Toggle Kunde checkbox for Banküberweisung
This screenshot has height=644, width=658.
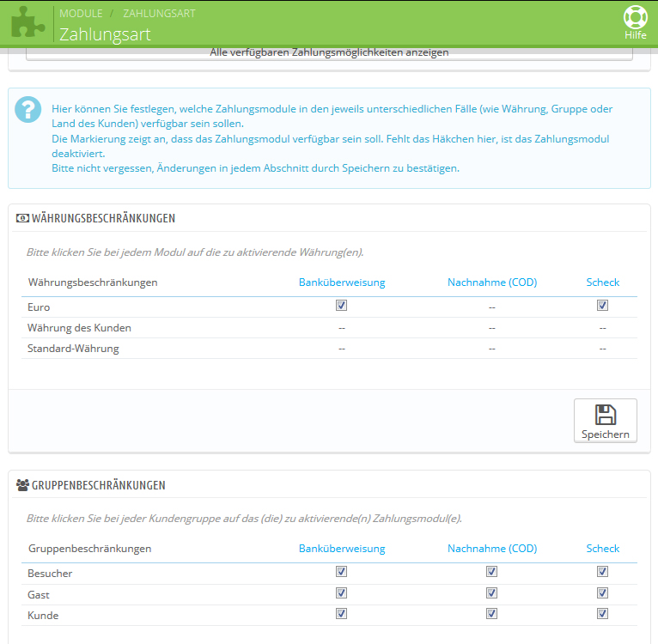coord(341,614)
